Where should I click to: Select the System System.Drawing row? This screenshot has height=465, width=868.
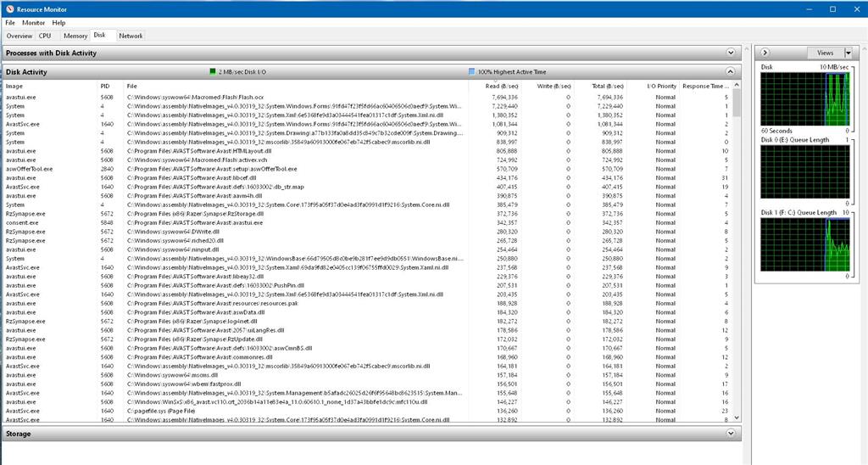pos(367,133)
